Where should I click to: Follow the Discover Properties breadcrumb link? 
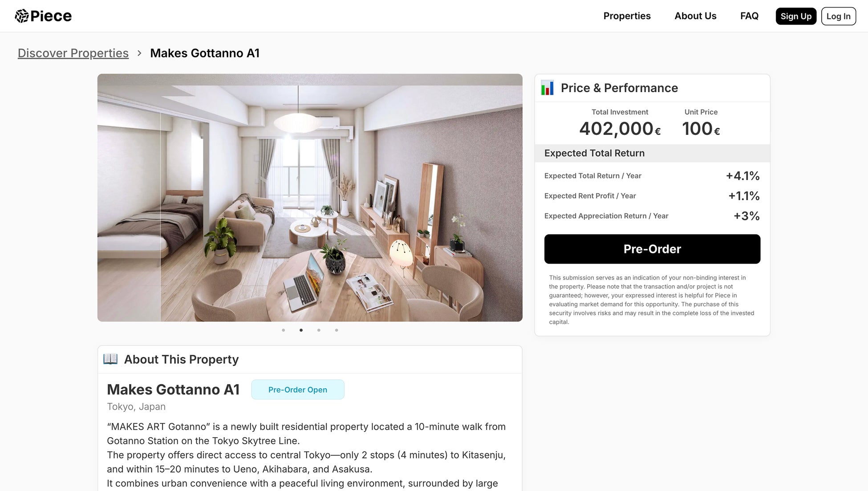(x=73, y=53)
